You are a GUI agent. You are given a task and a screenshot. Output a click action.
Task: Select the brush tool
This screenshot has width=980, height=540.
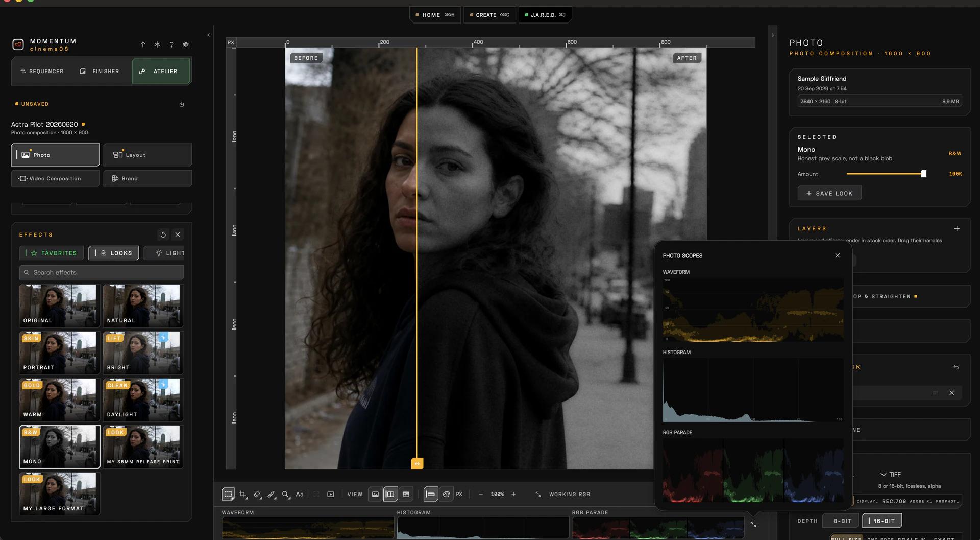[x=272, y=494]
